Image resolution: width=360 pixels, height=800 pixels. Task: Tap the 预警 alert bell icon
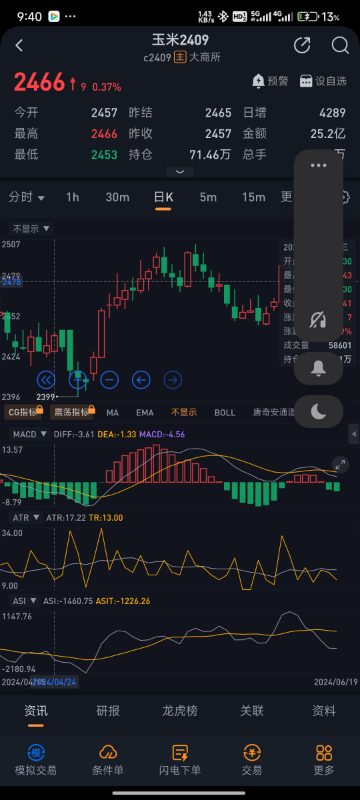pos(258,81)
